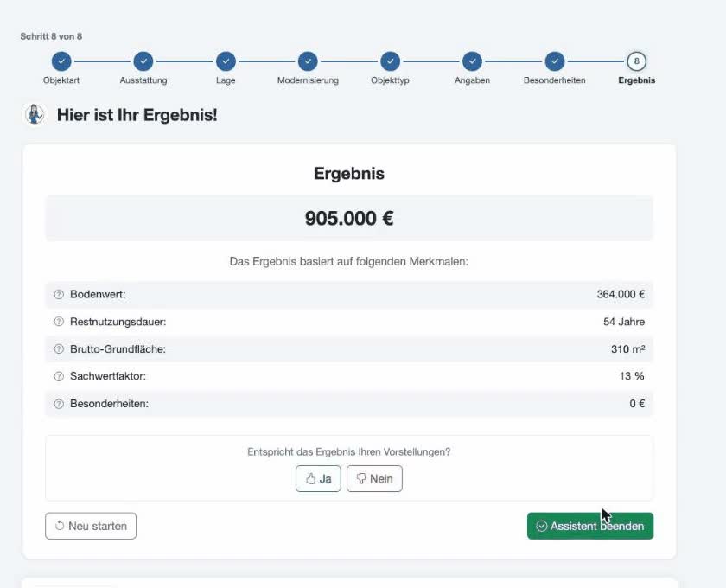
Task: Click the Besonderheiten value 0 €
Action: click(x=637, y=404)
